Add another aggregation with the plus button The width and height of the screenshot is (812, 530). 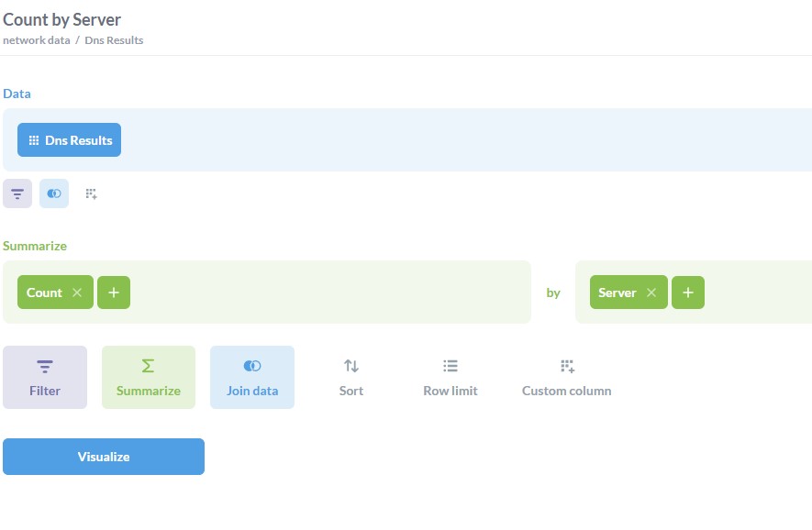114,292
